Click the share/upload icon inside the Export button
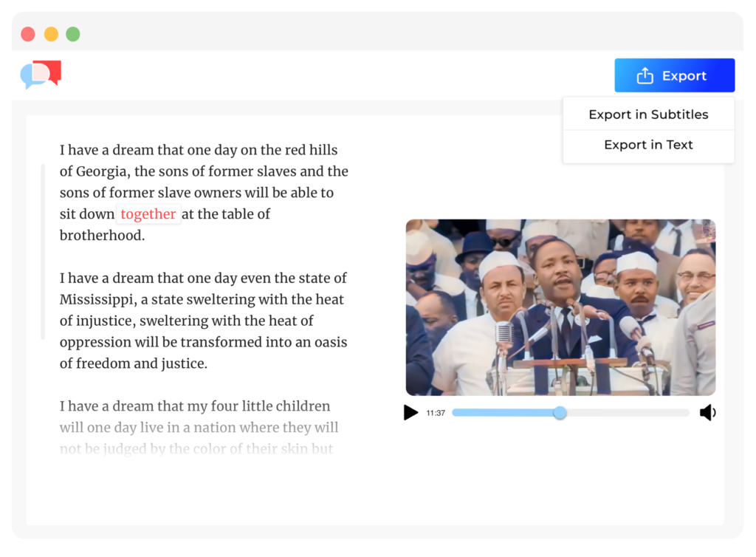 pyautogui.click(x=646, y=75)
